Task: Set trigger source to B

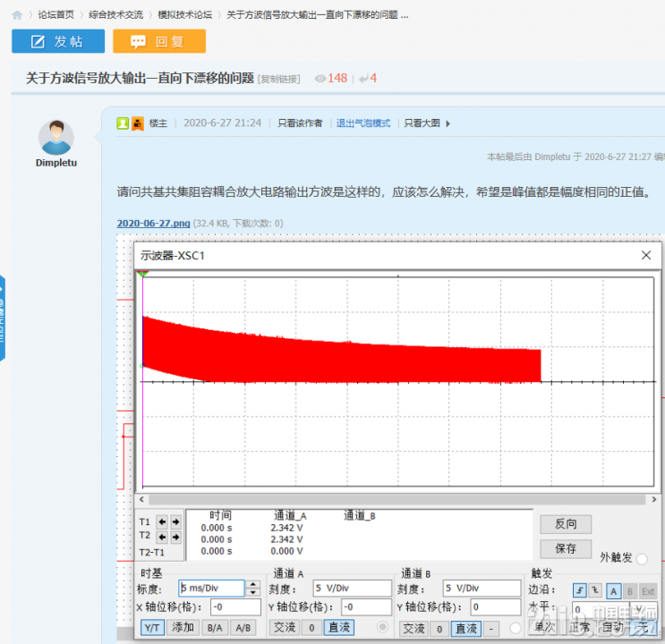Action: pos(630,591)
